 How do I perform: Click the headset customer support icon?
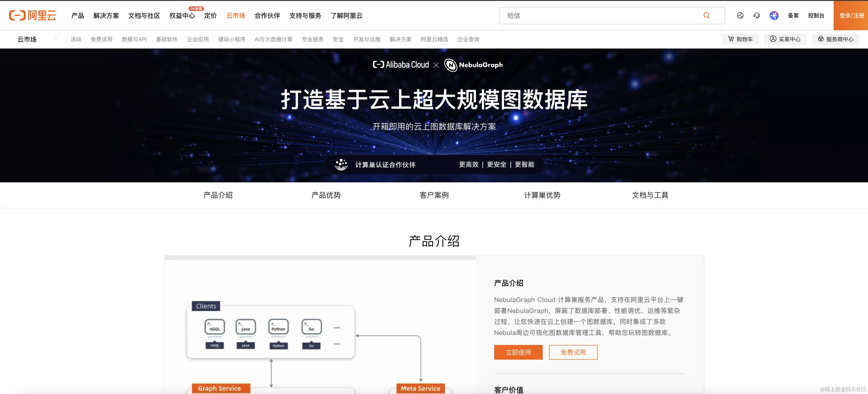(756, 16)
